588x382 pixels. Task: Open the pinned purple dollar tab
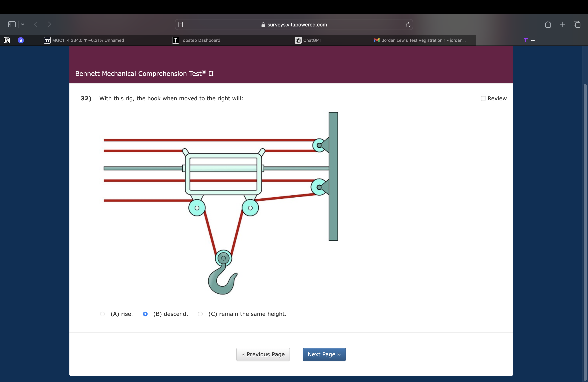[x=21, y=40]
